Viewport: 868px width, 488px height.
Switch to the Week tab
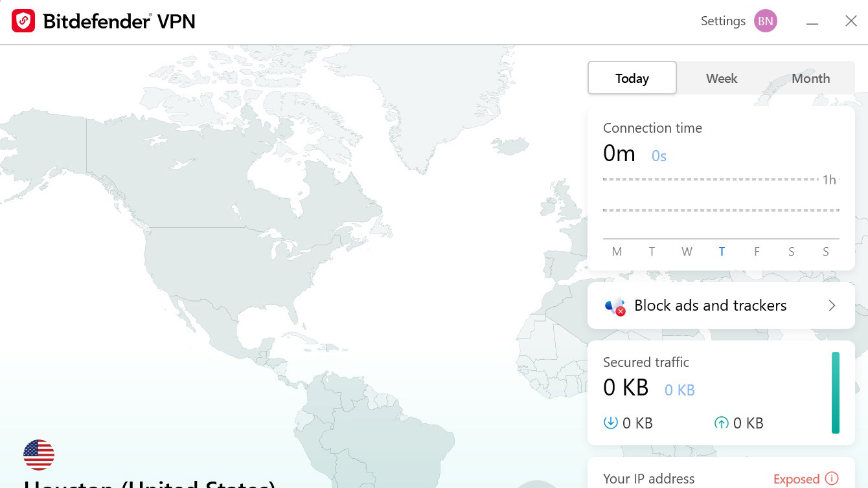(x=722, y=78)
